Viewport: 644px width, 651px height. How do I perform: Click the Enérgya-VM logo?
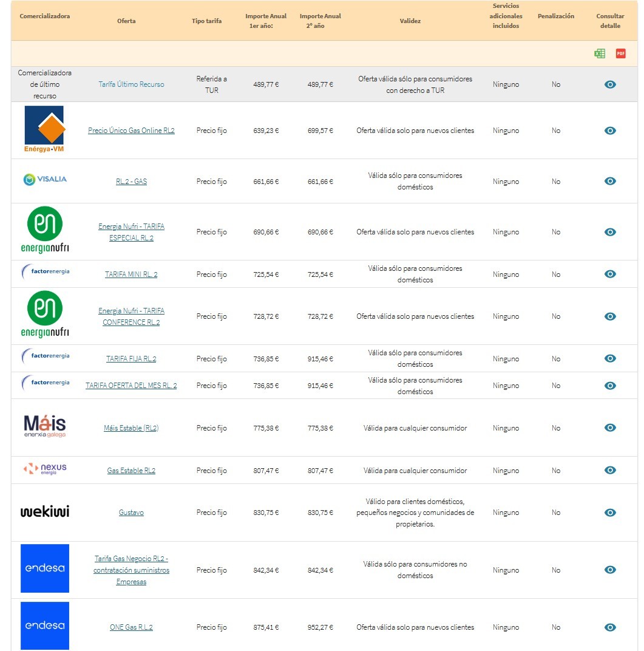pyautogui.click(x=44, y=129)
